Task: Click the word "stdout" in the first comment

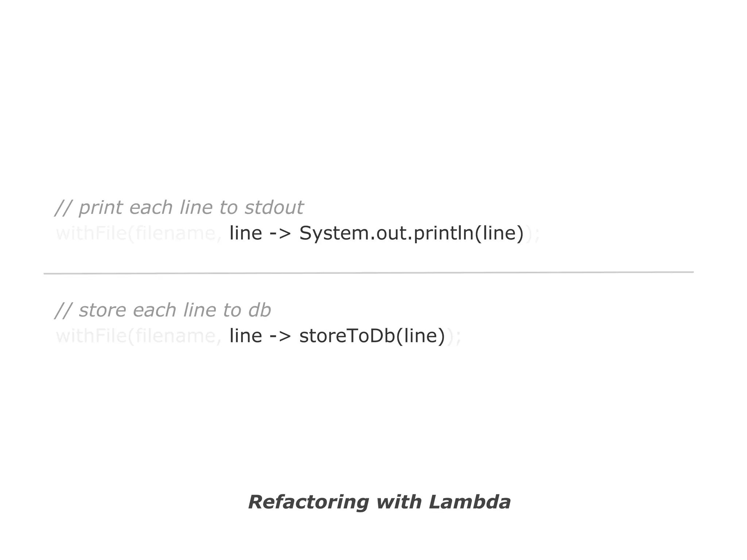Action: [x=274, y=208]
